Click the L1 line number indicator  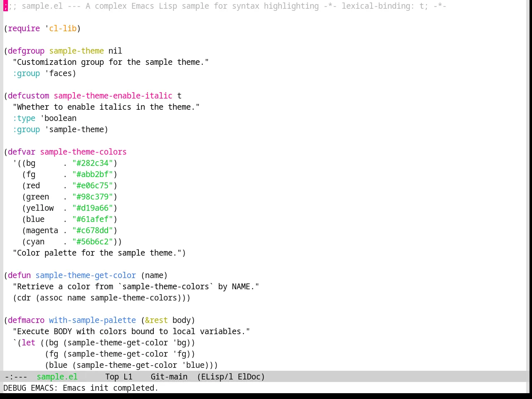click(128, 377)
